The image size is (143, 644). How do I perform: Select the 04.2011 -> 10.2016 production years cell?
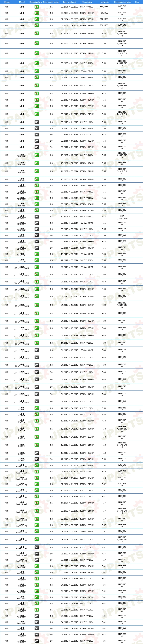point(69,336)
